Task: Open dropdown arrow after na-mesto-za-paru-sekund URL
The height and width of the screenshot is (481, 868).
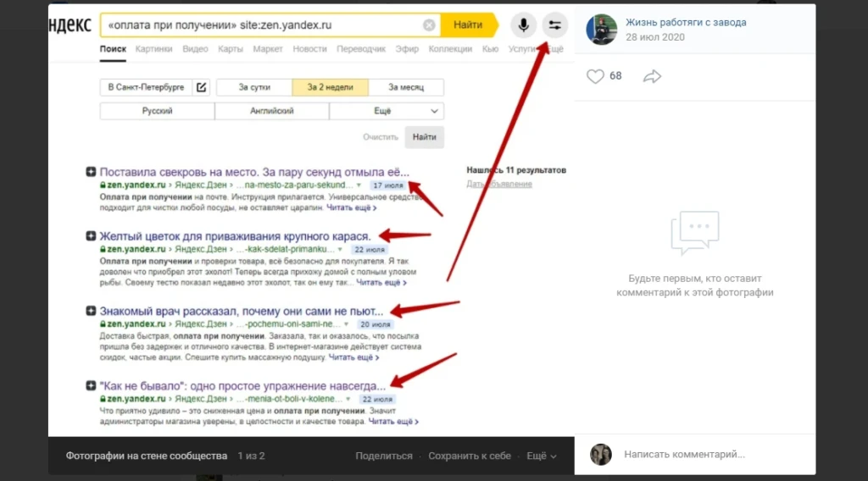Action: click(x=359, y=185)
